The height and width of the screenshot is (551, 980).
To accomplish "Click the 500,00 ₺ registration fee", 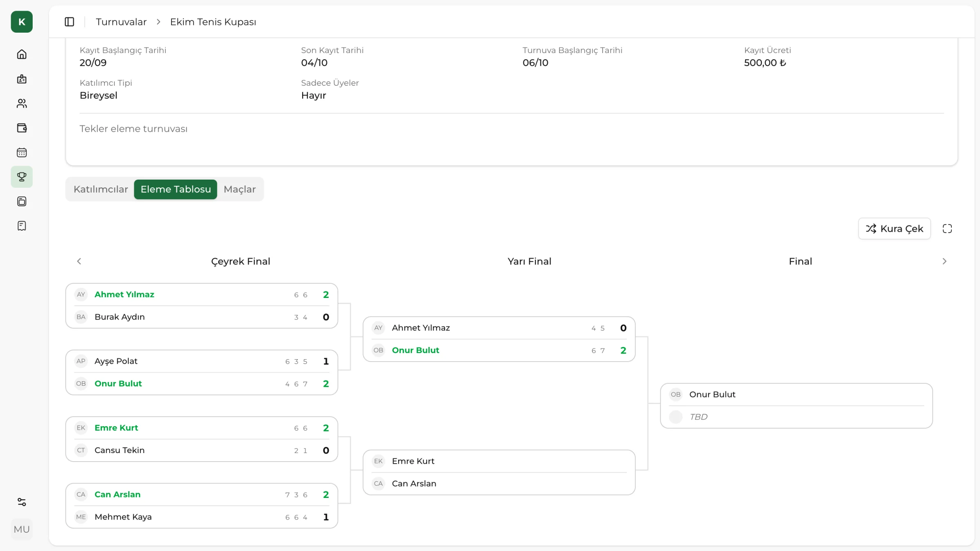I will point(765,62).
